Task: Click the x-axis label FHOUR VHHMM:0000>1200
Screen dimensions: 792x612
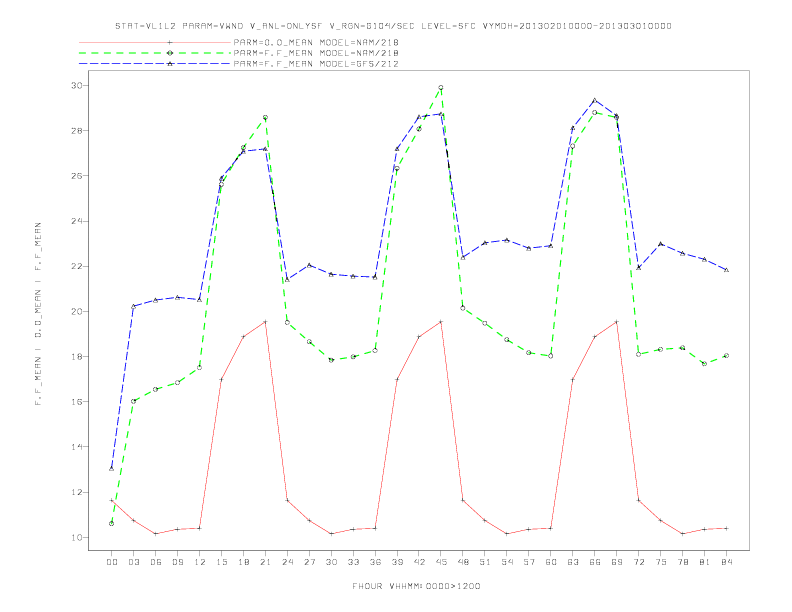Action: click(416, 586)
